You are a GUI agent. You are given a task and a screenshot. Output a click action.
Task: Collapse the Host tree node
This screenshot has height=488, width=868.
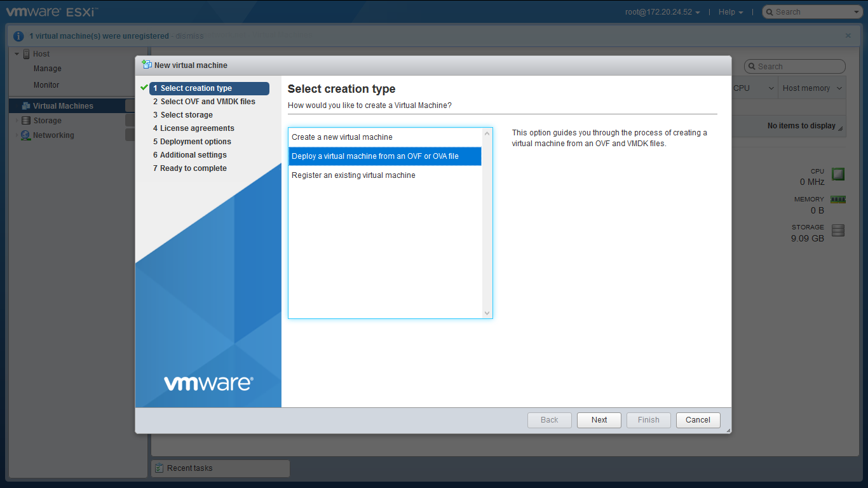[x=17, y=54]
